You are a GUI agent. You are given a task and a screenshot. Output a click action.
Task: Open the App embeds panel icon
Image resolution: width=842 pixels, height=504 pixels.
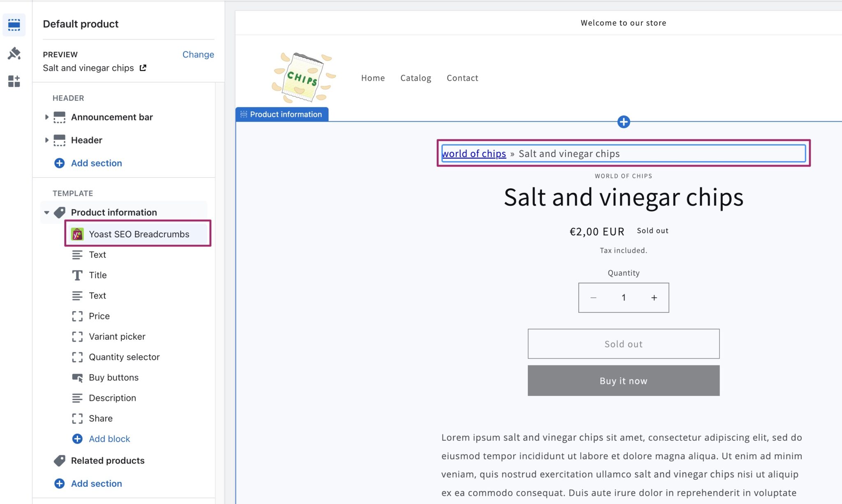pos(14,81)
